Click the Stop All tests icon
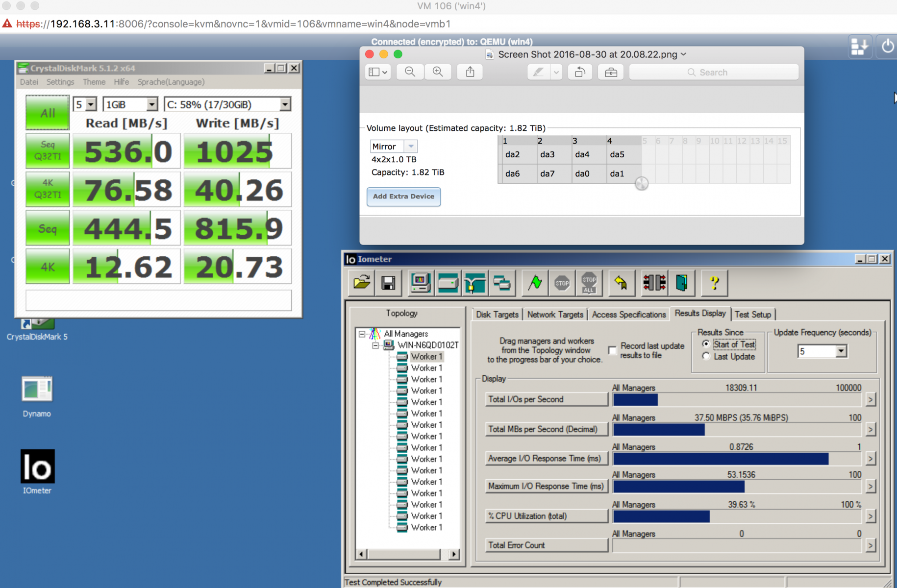The image size is (897, 588). 589,283
